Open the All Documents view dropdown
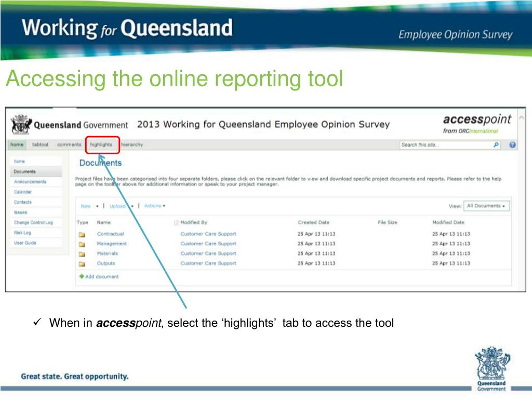 (486, 206)
